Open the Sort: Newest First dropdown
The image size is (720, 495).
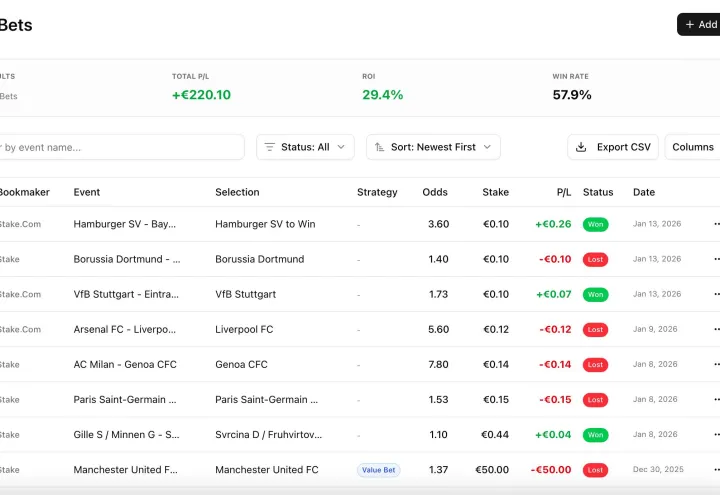(x=433, y=147)
